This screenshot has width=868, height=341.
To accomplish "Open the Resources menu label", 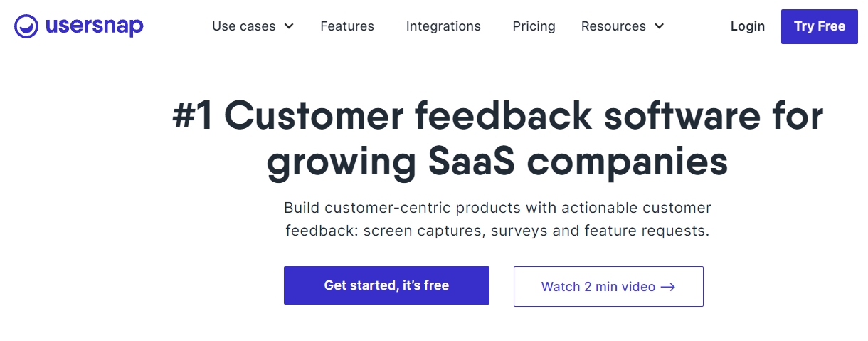I will click(x=613, y=26).
